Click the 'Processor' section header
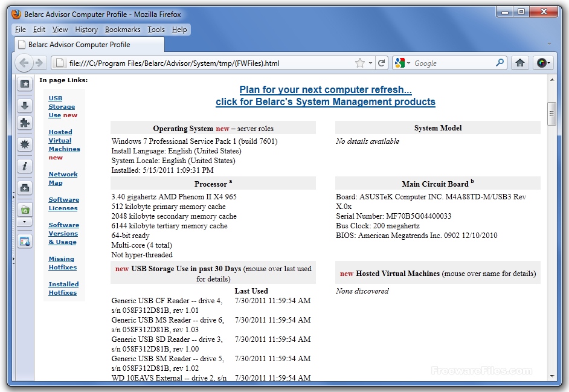This screenshot has width=569, height=392. point(213,184)
